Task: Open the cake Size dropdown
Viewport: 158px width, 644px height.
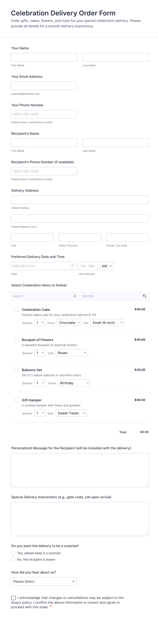Action: pyautogui.click(x=107, y=323)
